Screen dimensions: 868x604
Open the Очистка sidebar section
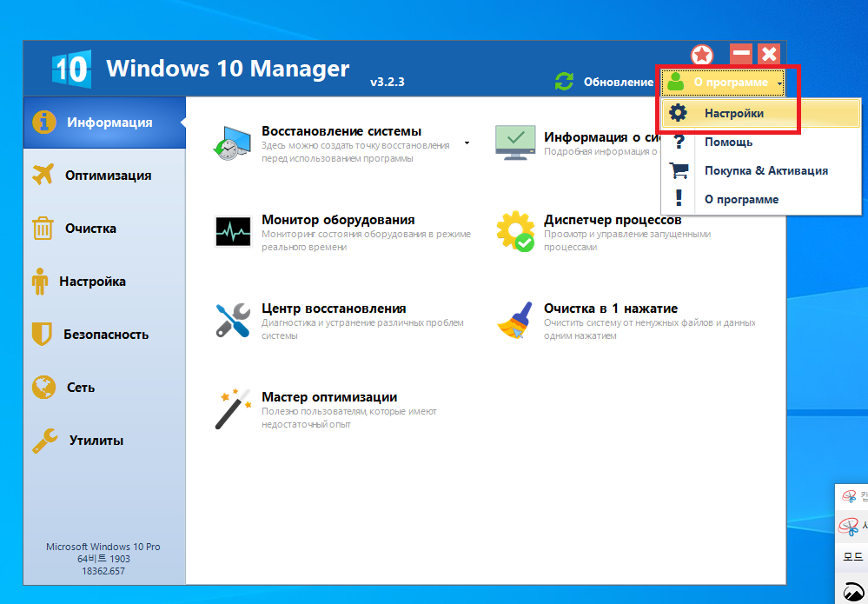click(x=90, y=229)
